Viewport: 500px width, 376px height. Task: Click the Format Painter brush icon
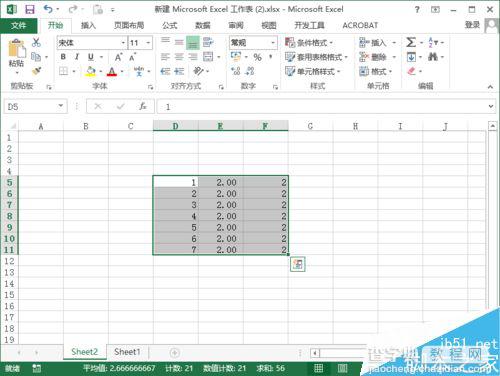tap(36, 71)
